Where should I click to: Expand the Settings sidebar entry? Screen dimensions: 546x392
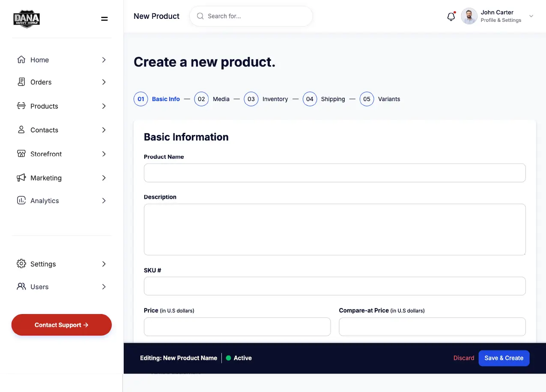coord(103,264)
